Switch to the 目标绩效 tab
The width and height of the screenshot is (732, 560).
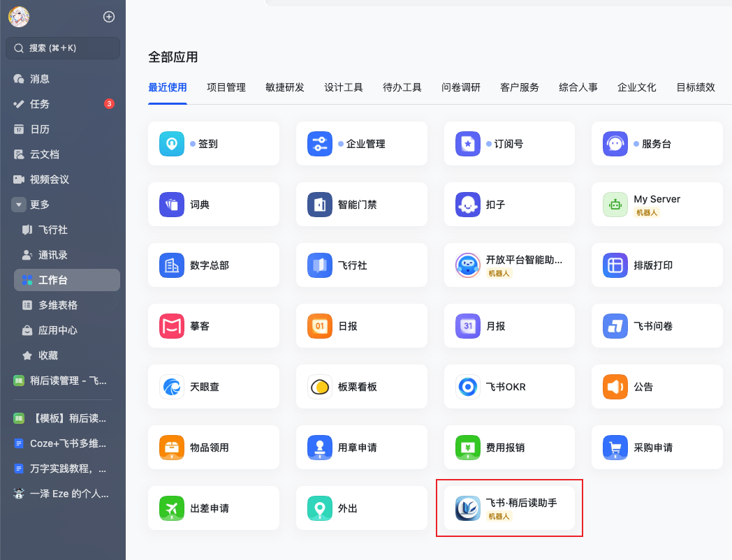coord(696,87)
